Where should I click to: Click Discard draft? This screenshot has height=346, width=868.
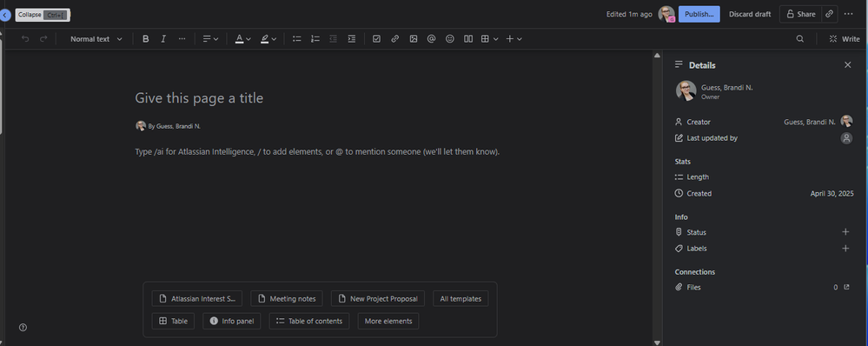pyautogui.click(x=750, y=15)
